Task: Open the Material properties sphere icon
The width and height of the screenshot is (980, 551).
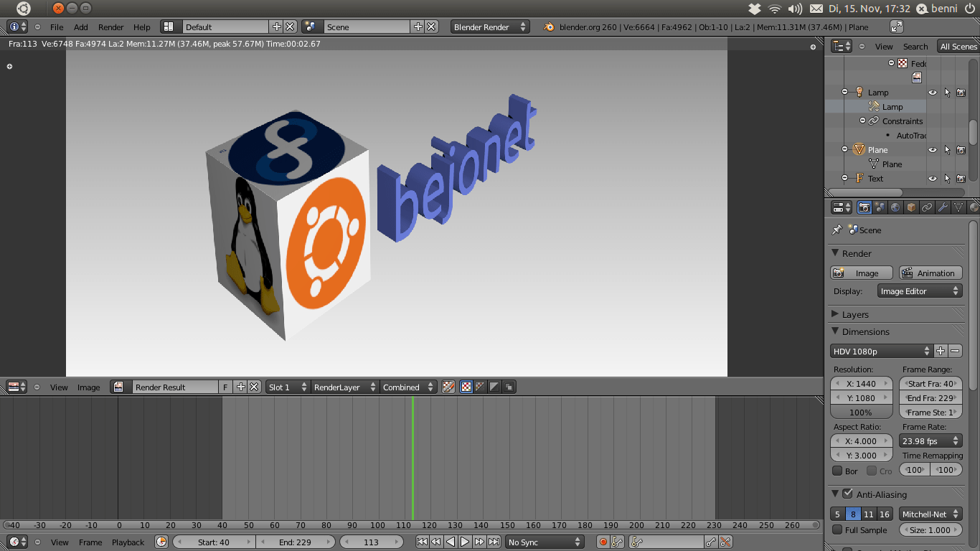Action: (974, 207)
